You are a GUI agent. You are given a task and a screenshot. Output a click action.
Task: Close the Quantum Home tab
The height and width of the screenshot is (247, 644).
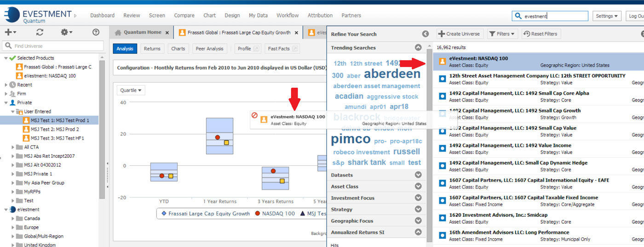click(x=167, y=33)
